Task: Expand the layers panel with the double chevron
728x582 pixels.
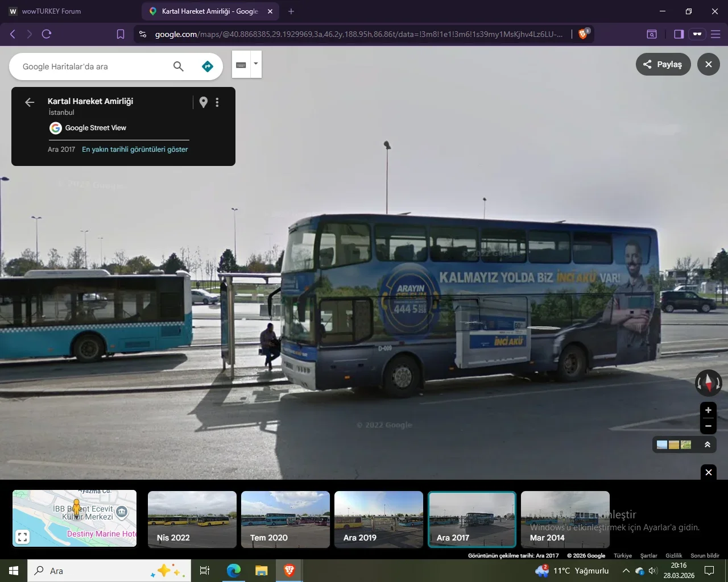Action: point(708,444)
